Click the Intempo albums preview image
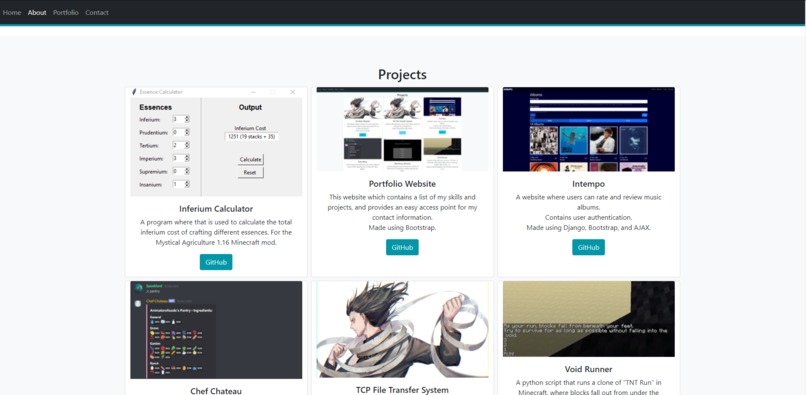806x395 pixels. point(588,129)
